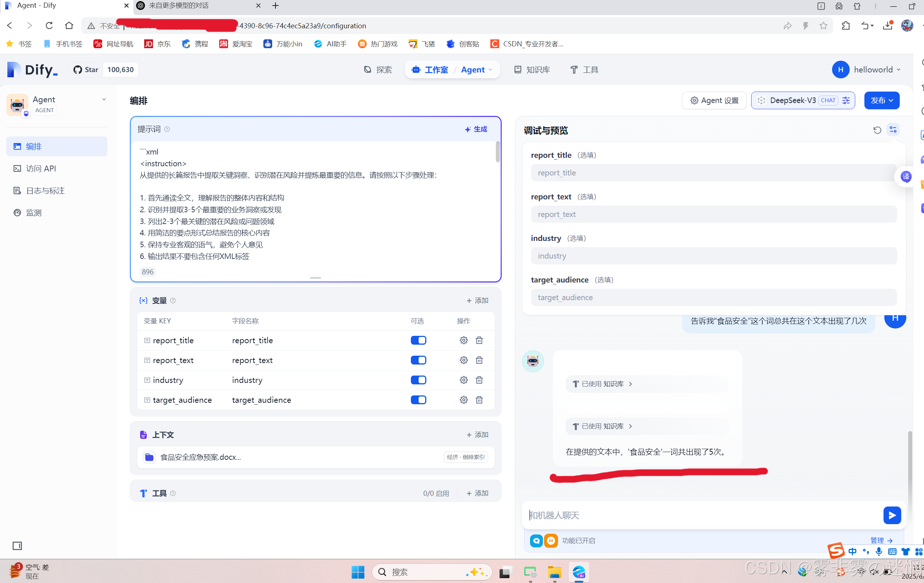Click the 管理 features manage link
Screen dimensions: 924x583
point(881,540)
